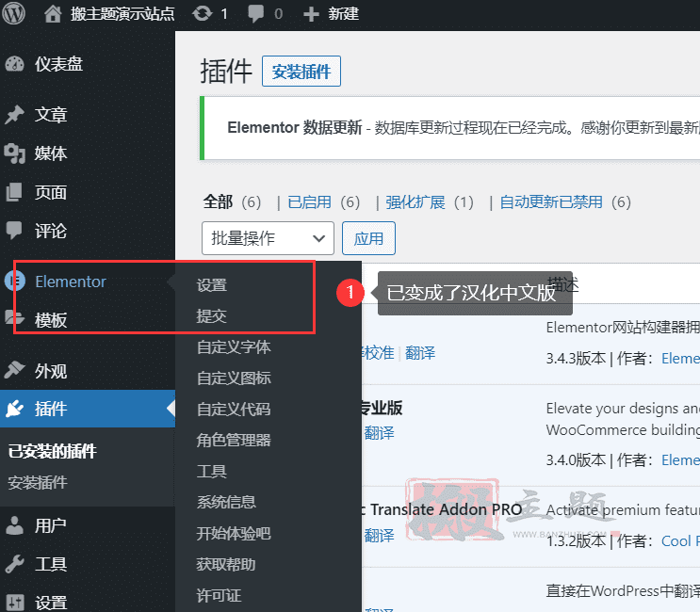Image resolution: width=700 pixels, height=612 pixels.
Task: Open 开始体验吧 in Elementor flyout
Action: point(234,533)
